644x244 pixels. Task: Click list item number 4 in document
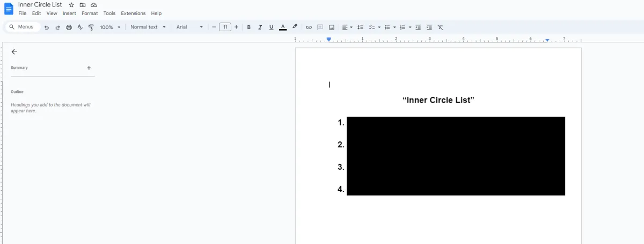coord(341,189)
